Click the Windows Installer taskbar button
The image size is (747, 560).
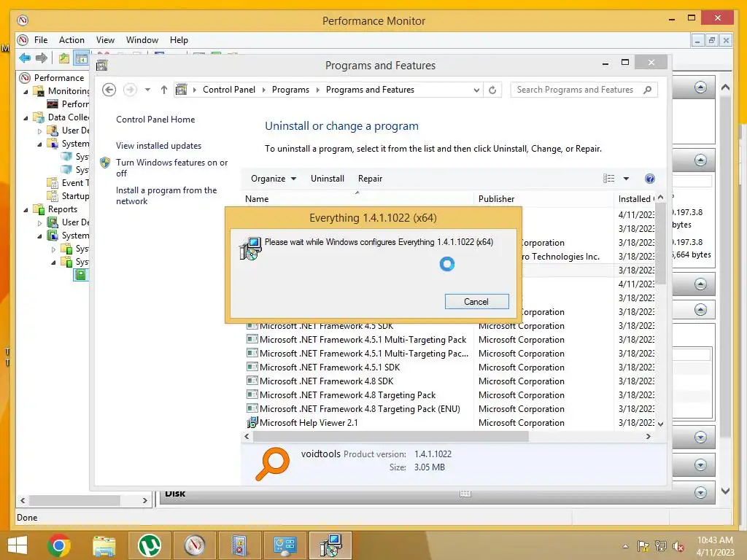pos(330,545)
